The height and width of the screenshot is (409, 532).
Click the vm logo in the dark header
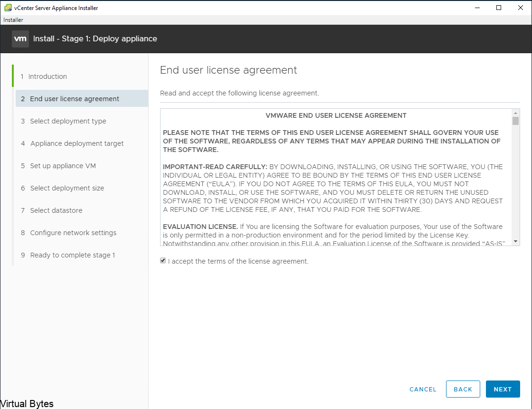pyautogui.click(x=20, y=38)
